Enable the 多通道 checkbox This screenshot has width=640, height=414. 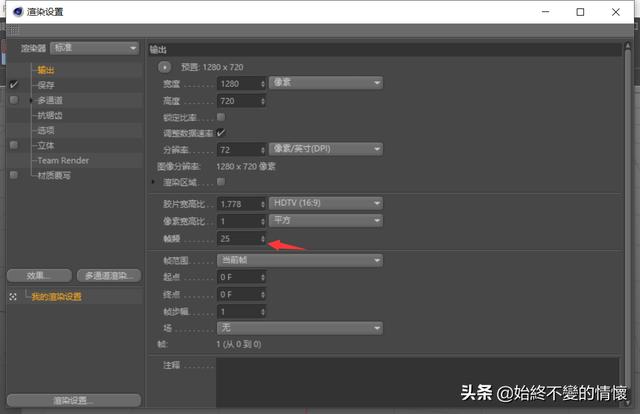(14, 100)
